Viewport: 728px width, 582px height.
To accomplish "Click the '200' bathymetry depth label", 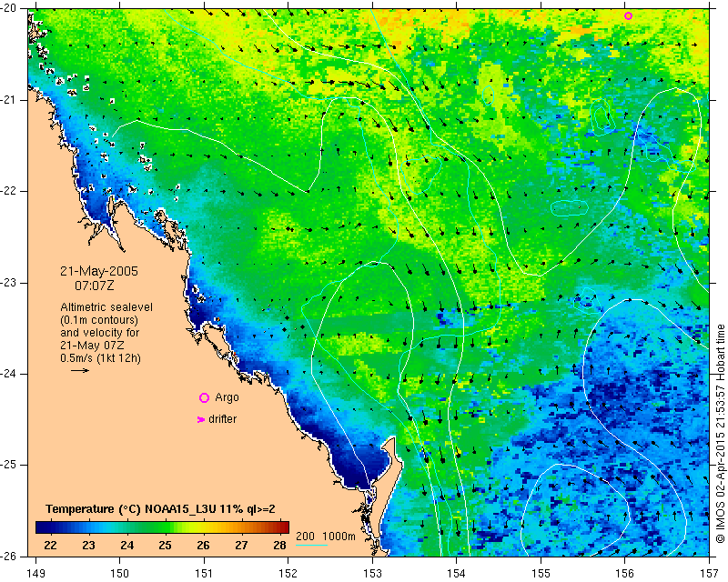I will [305, 536].
